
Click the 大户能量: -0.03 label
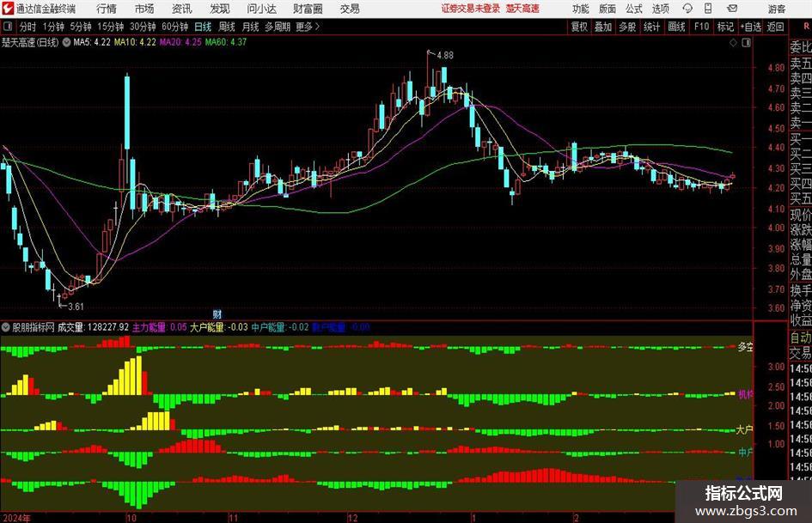click(218, 327)
